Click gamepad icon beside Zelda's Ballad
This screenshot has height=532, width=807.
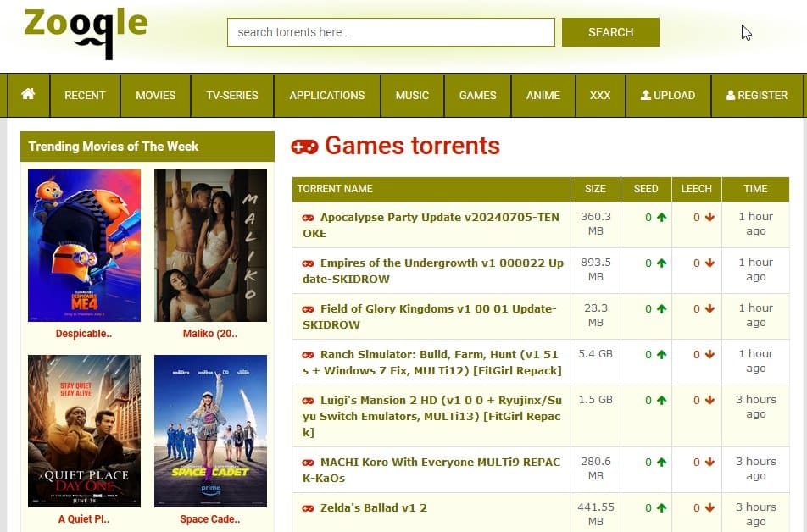click(x=308, y=508)
